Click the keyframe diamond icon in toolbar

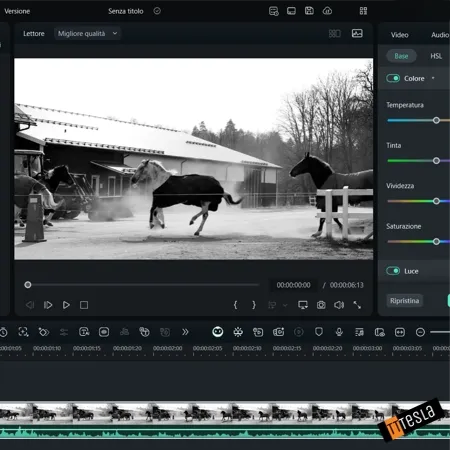[x=44, y=332]
